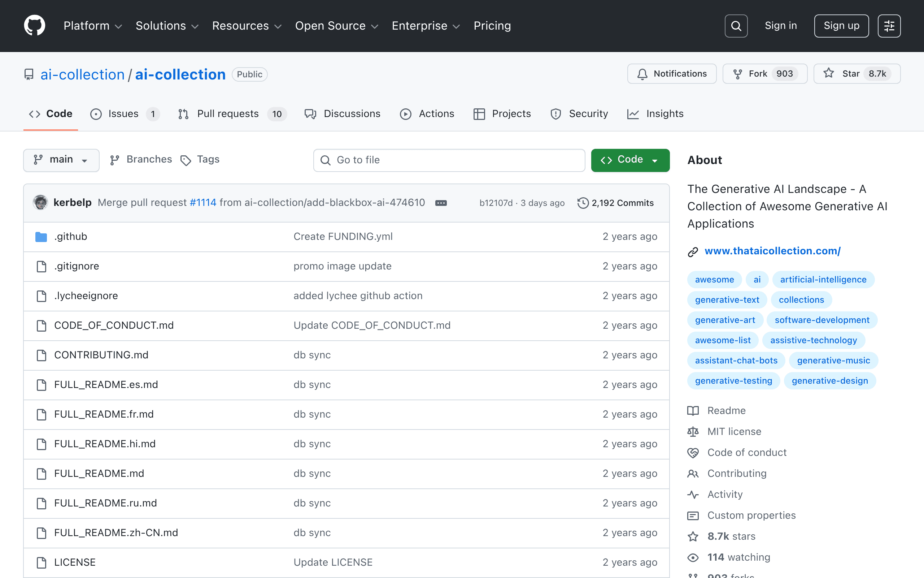Open FULL_README.hi.md file
The height and width of the screenshot is (578, 924).
(x=105, y=444)
